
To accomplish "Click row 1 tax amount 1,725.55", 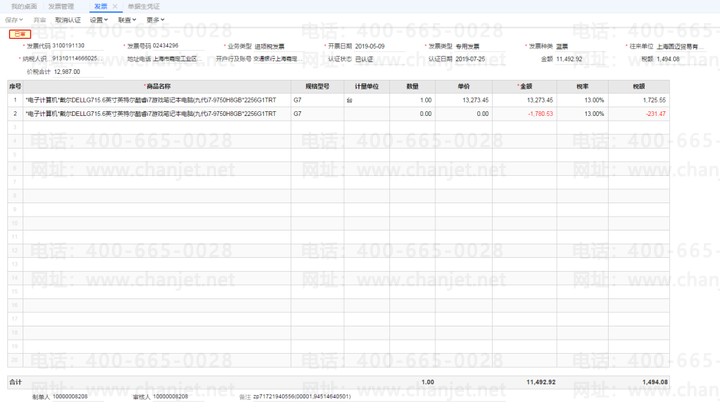I will point(639,100).
